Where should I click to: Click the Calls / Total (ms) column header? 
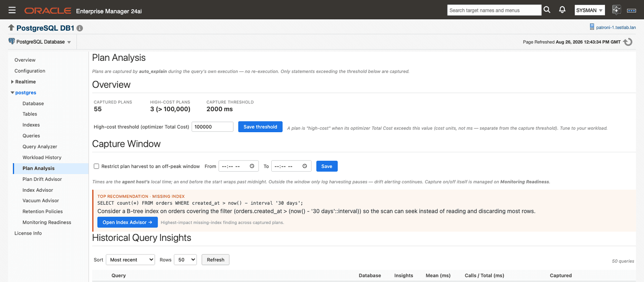click(484, 276)
